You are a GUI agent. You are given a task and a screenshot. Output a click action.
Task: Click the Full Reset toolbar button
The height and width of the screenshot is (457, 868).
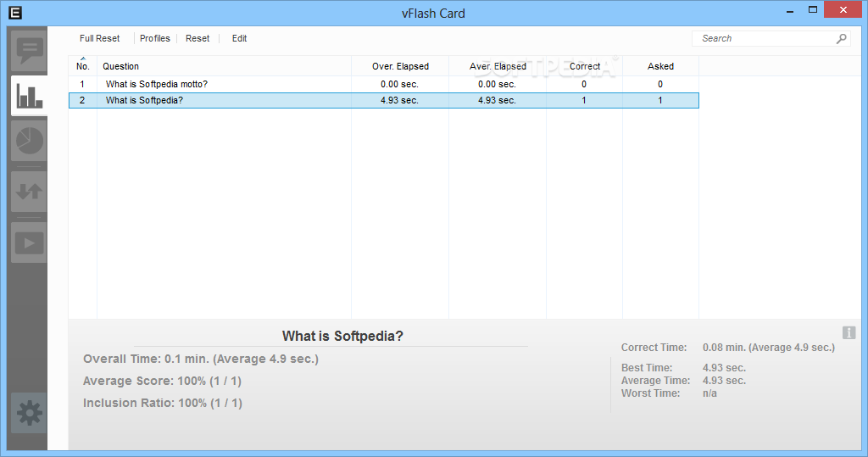[x=100, y=38]
